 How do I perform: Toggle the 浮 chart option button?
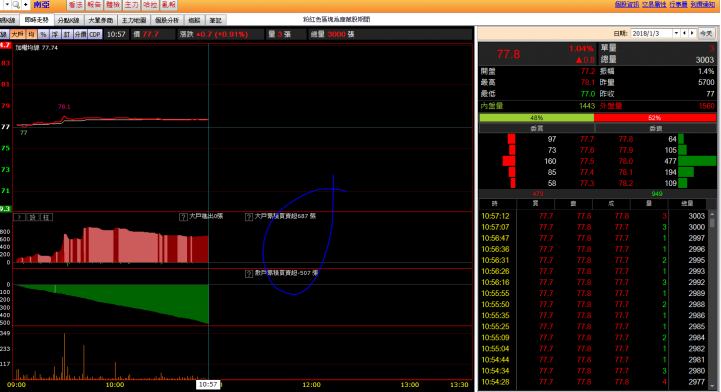pos(55,34)
